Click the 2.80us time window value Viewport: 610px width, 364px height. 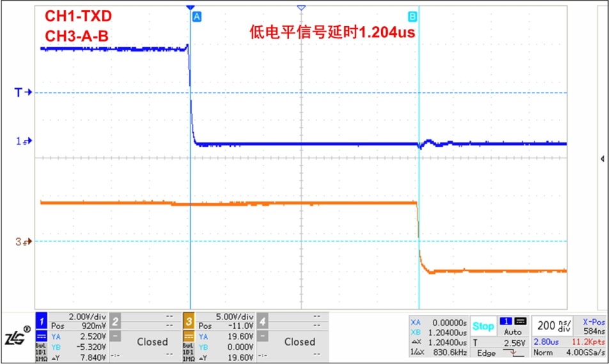click(x=546, y=342)
